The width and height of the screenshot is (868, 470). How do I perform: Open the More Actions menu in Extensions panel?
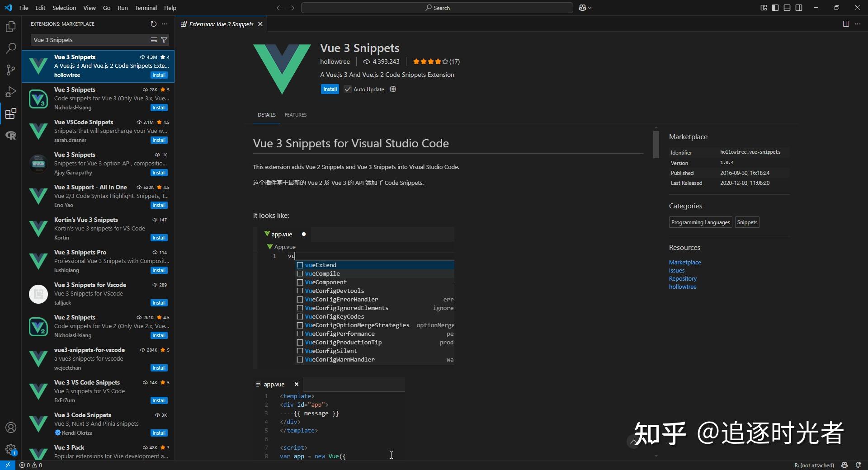(x=164, y=24)
